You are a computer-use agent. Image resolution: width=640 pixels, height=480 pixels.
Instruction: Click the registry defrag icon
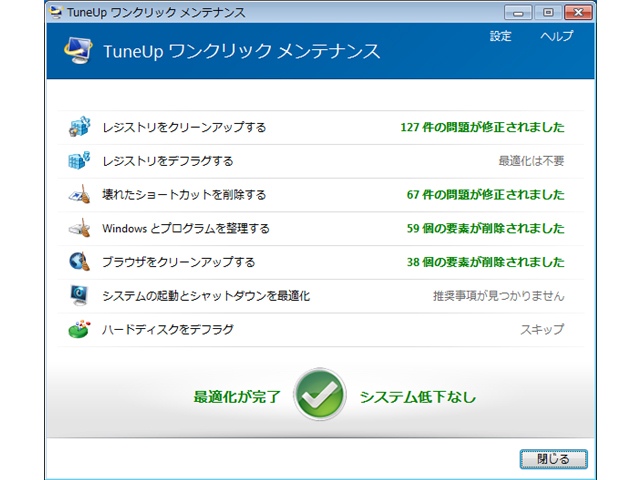(x=79, y=160)
